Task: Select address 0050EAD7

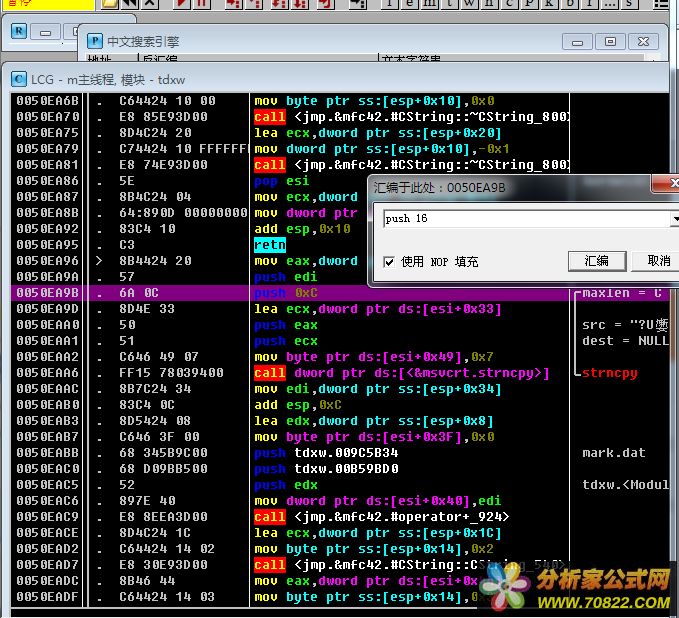Action: click(48, 565)
